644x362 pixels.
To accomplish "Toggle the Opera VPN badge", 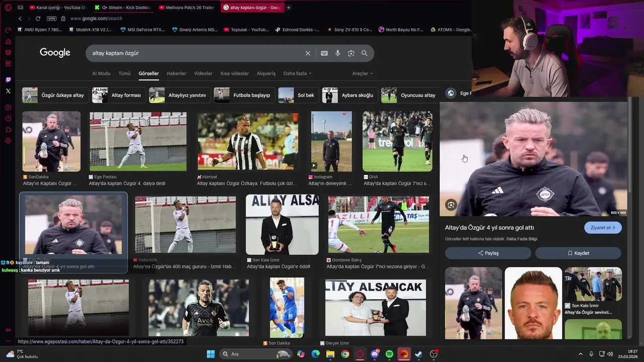I will [x=51, y=19].
